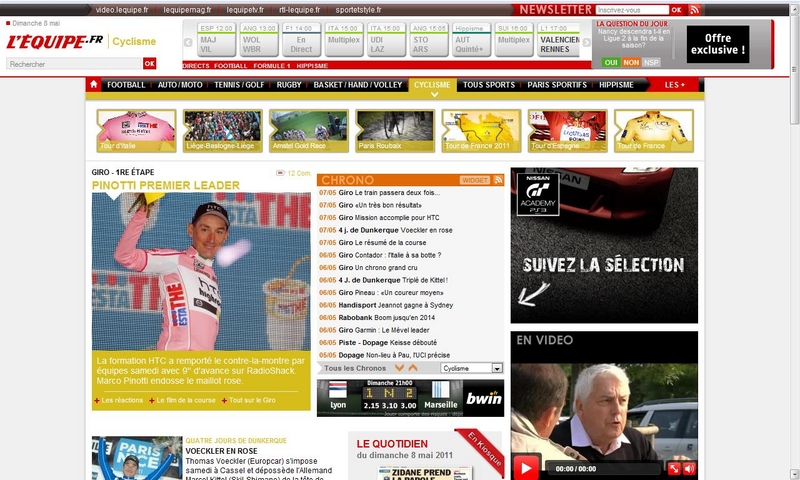Play the video in En Video panel
The image size is (800, 480).
coord(525,468)
